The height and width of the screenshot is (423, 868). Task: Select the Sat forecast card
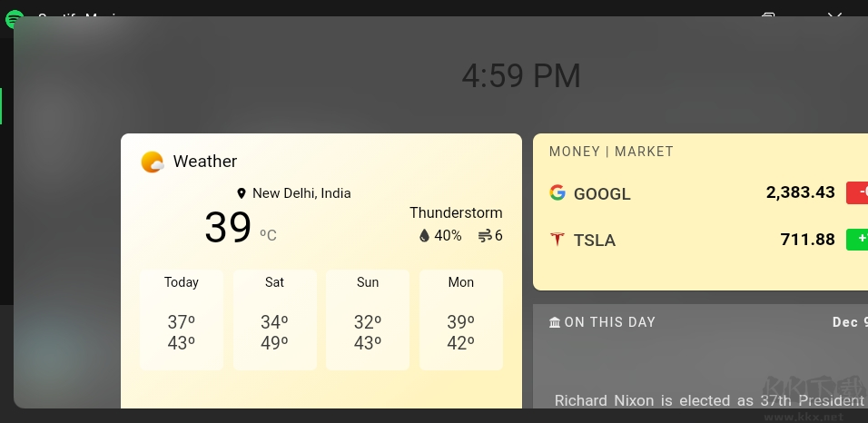click(x=275, y=320)
